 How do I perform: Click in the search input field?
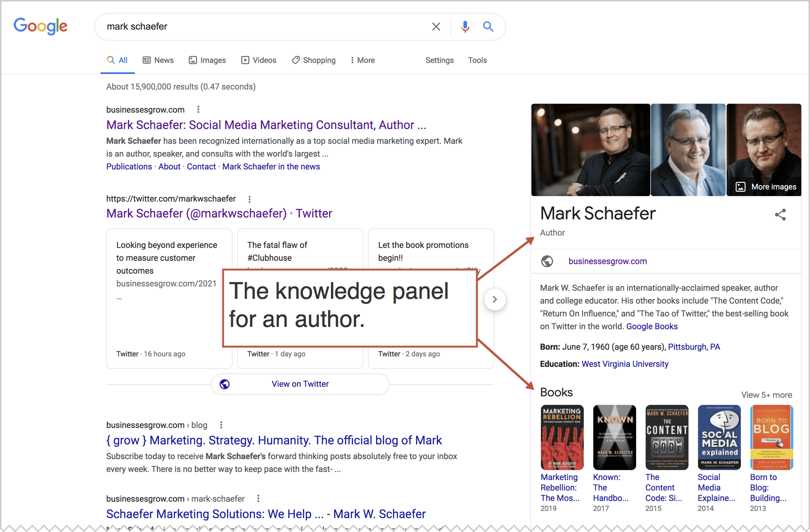click(x=264, y=27)
